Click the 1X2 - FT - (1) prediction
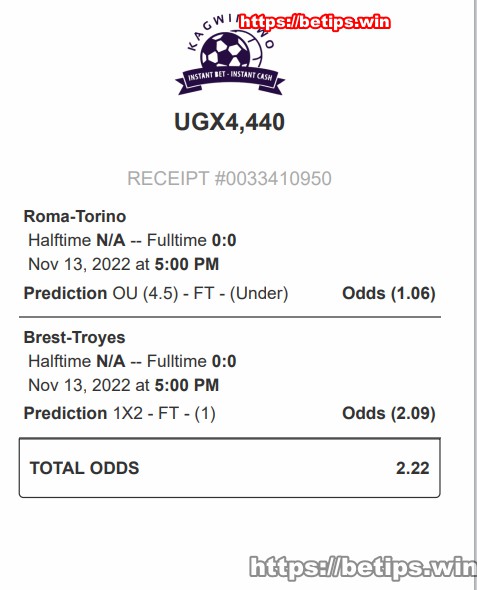This screenshot has width=477, height=590. [164, 414]
